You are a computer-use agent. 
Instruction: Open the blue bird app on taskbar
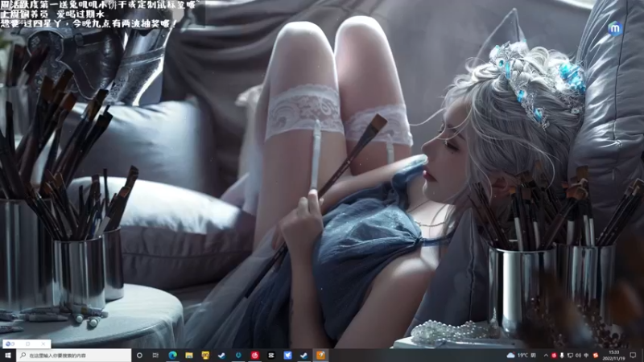[287, 356]
